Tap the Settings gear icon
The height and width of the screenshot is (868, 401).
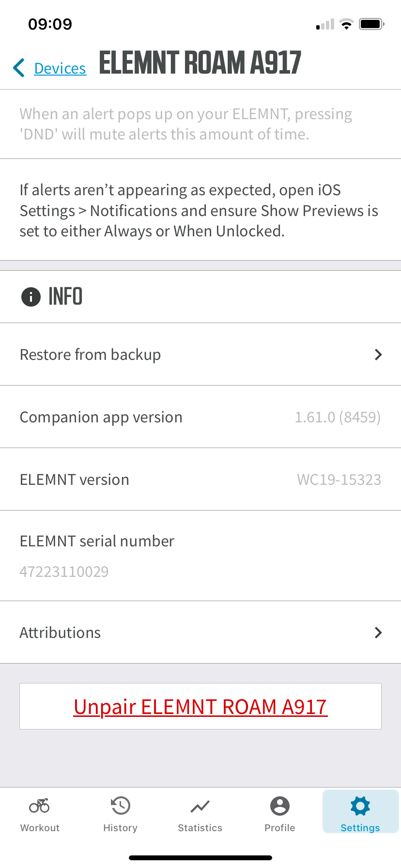(x=360, y=806)
